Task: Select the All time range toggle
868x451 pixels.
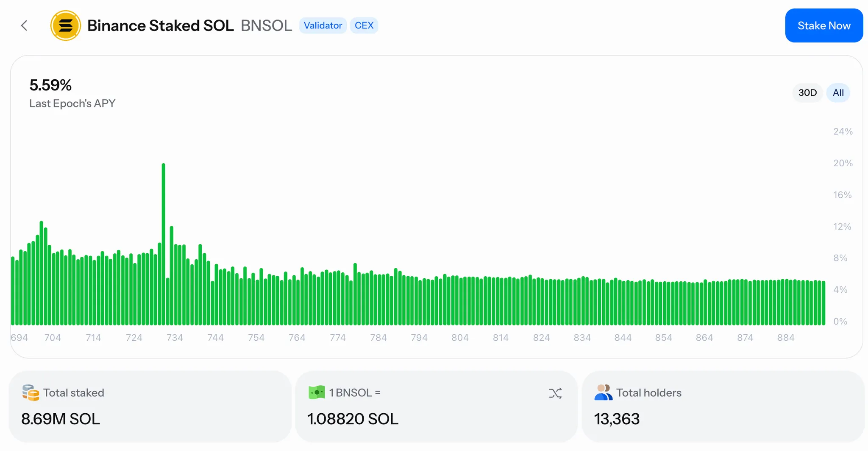Action: coord(838,93)
